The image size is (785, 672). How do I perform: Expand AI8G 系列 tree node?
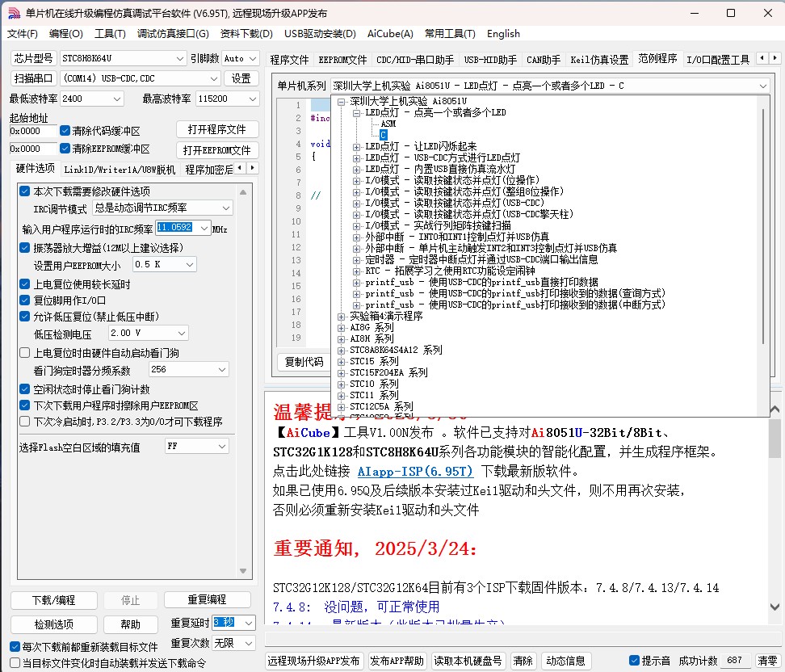[341, 328]
